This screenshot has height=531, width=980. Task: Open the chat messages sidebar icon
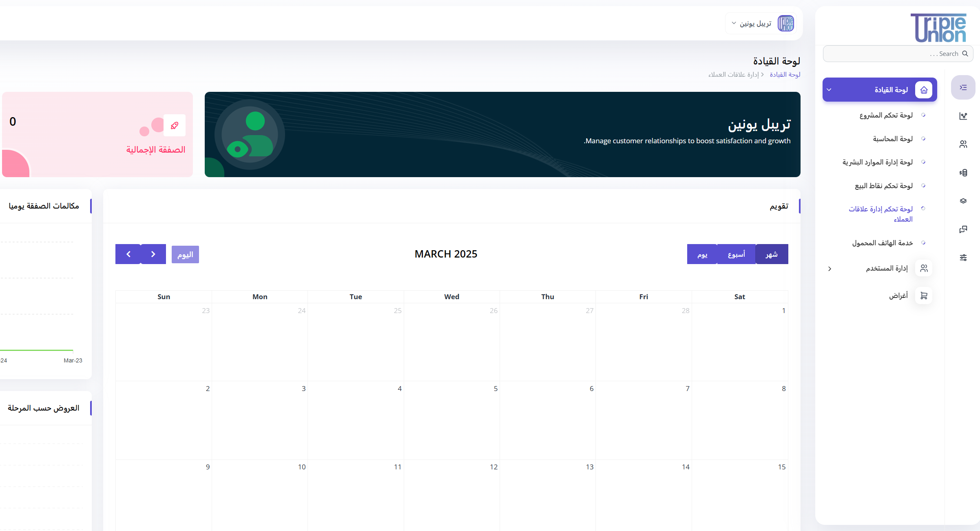963,229
